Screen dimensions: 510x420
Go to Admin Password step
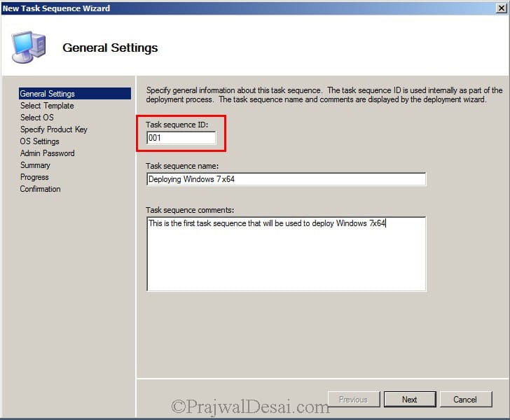[x=47, y=153]
